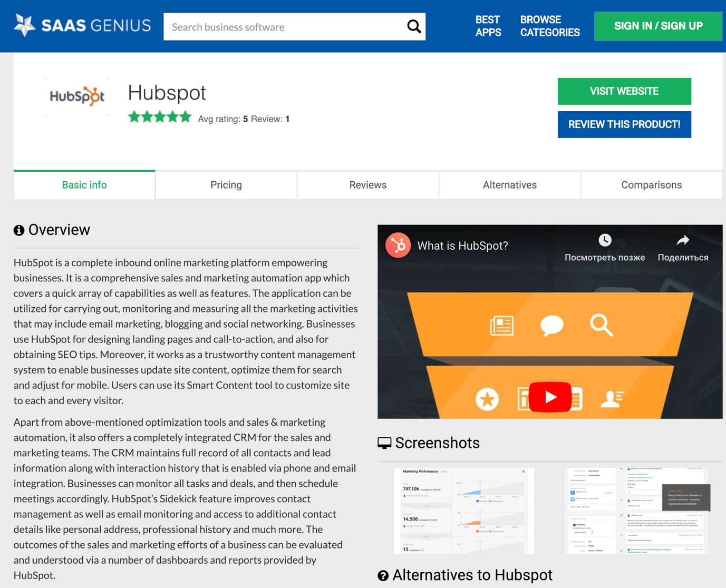Click Sign In / Sign Up button
This screenshot has width=726, height=588.
tap(658, 26)
